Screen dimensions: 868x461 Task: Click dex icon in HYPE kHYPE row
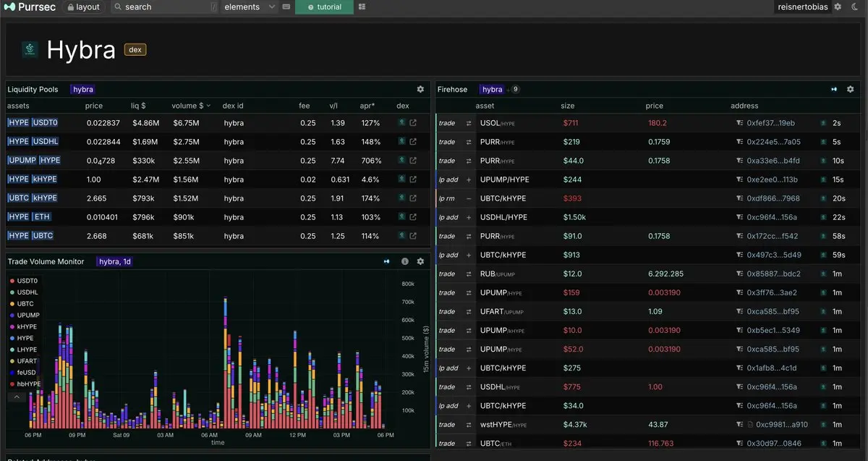click(401, 179)
